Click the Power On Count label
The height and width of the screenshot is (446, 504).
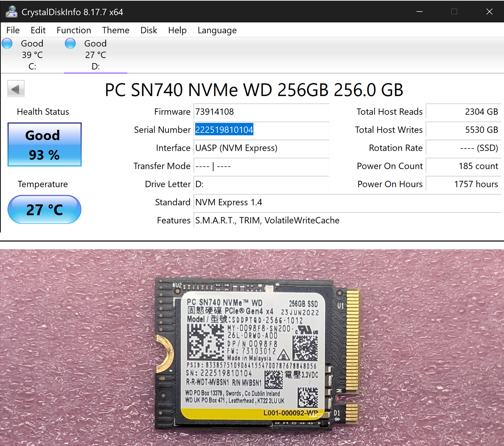(x=390, y=166)
